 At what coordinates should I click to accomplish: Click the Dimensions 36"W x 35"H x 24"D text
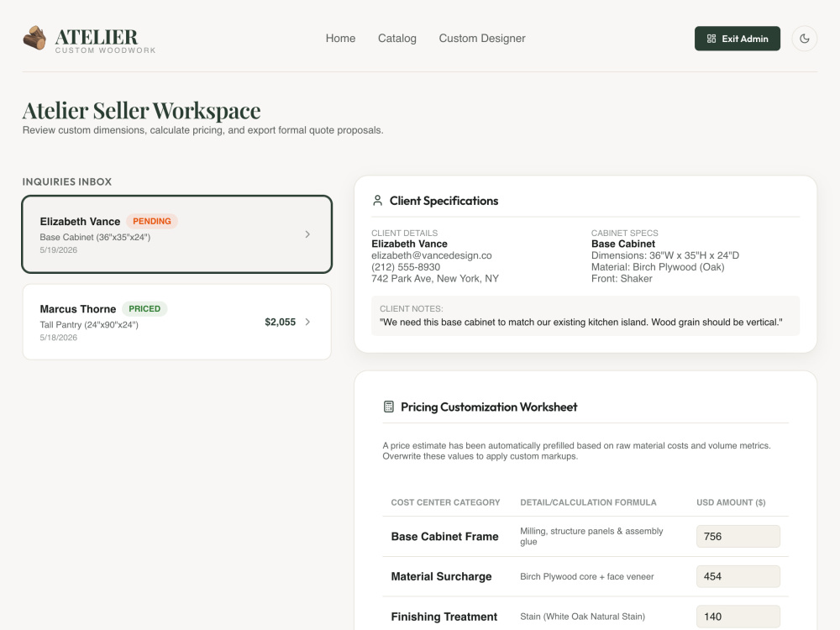(664, 255)
